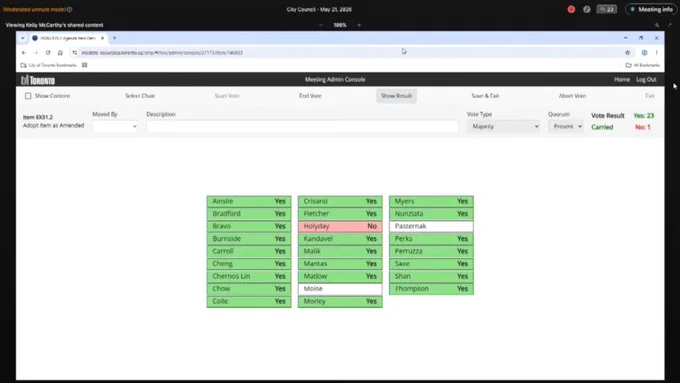
Task: Open the All Bookmarks folder
Action: 642,65
